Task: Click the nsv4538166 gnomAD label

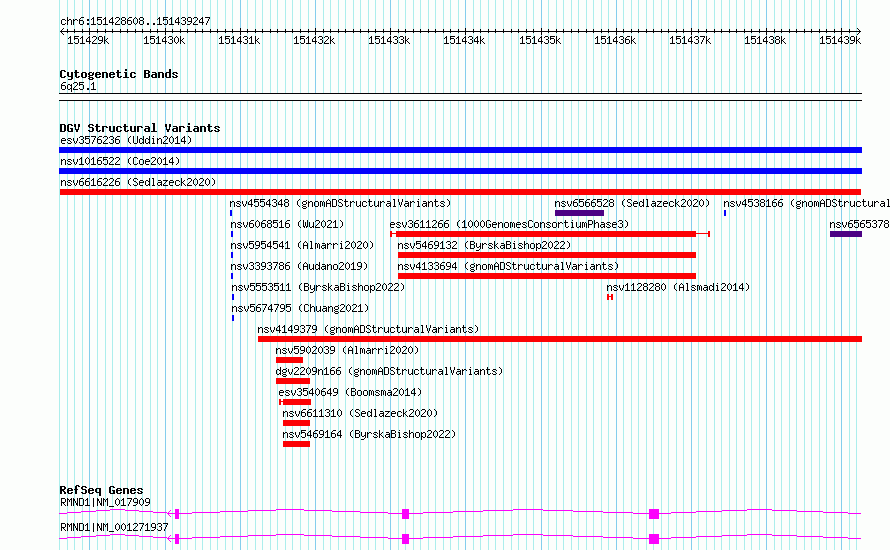Action: [807, 203]
